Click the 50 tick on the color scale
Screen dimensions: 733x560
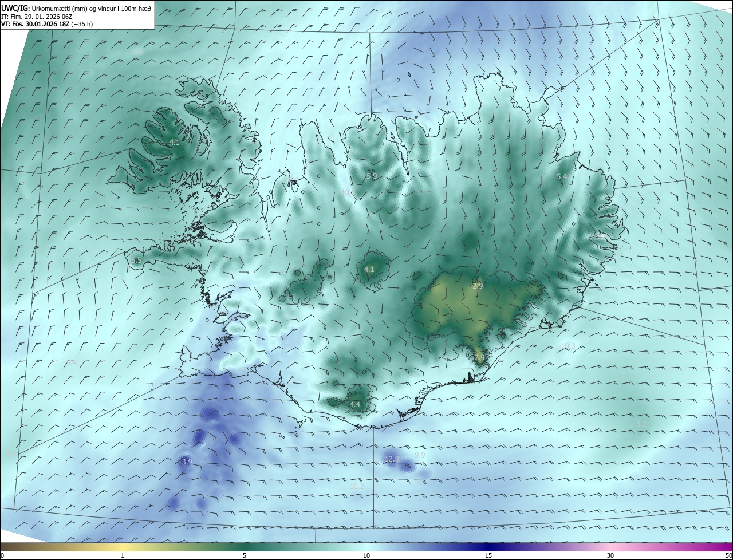click(728, 555)
